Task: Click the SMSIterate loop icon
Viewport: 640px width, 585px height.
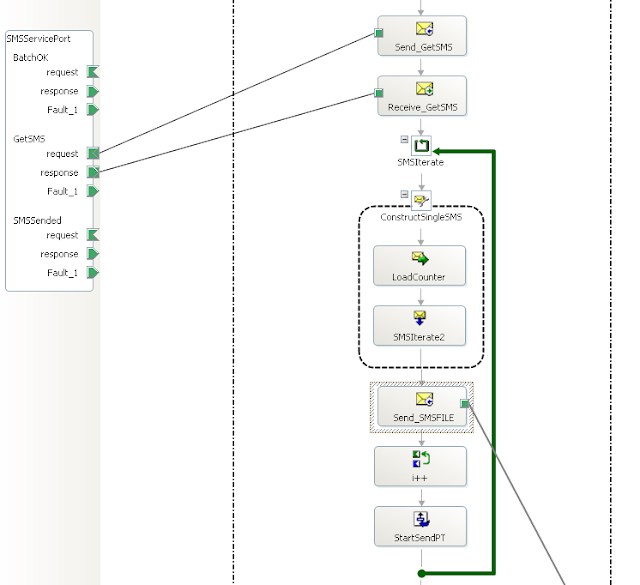Action: coord(421,146)
